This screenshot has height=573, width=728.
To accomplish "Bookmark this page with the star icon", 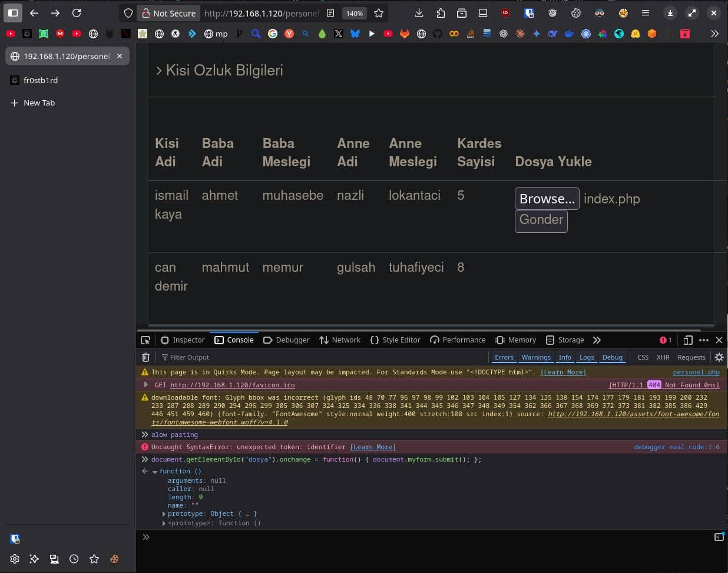I will (x=379, y=13).
